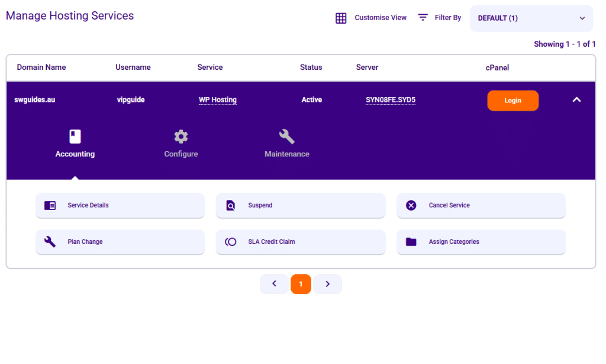Click the Configure gear icon
606x364 pixels.
[180, 136]
